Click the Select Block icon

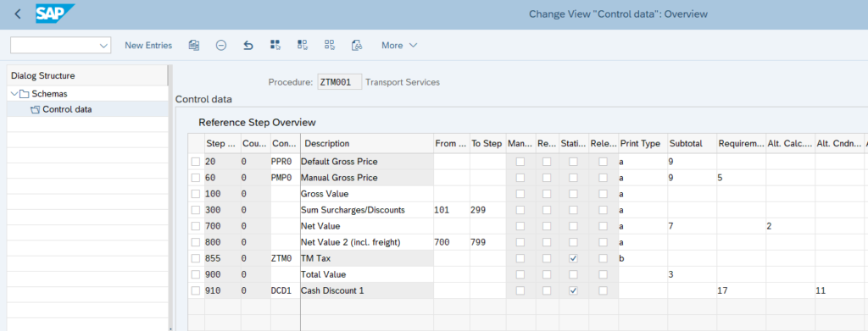(x=303, y=46)
